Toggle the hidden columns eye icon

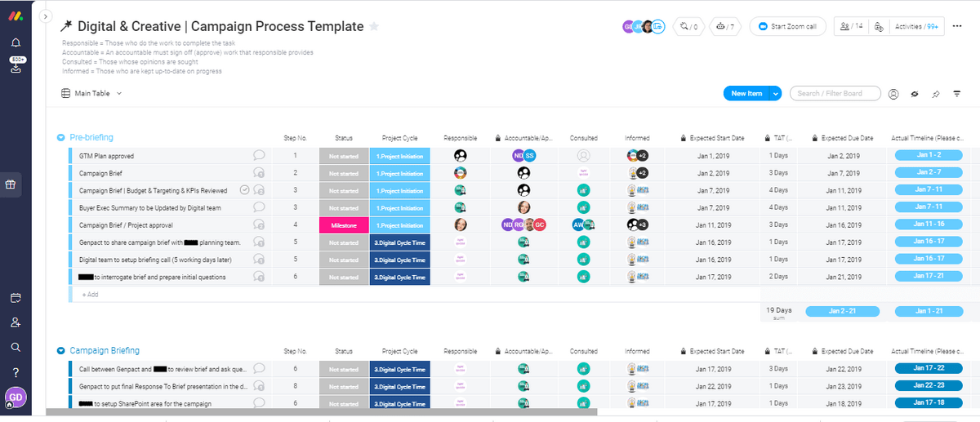click(x=915, y=94)
